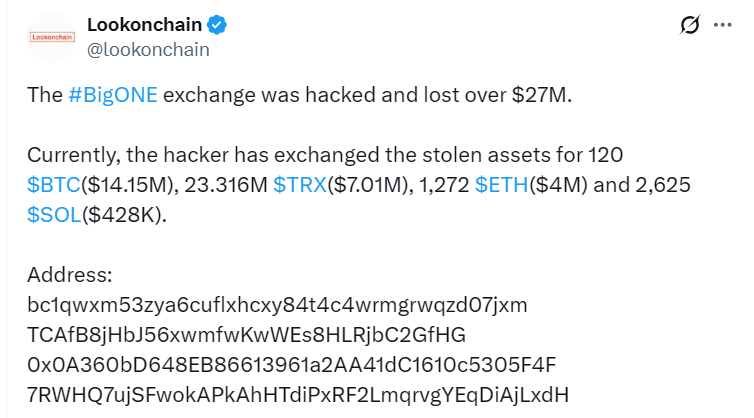Open the $SOL cashtag
This screenshot has width=754, height=418.
54,215
